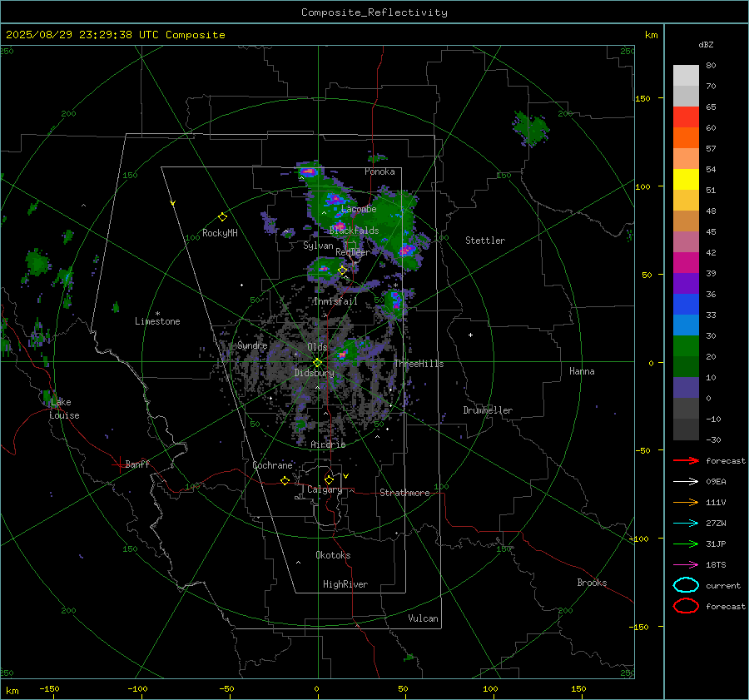The image size is (749, 700).
Task: Click the Lake Louise label
Action: coord(64,409)
